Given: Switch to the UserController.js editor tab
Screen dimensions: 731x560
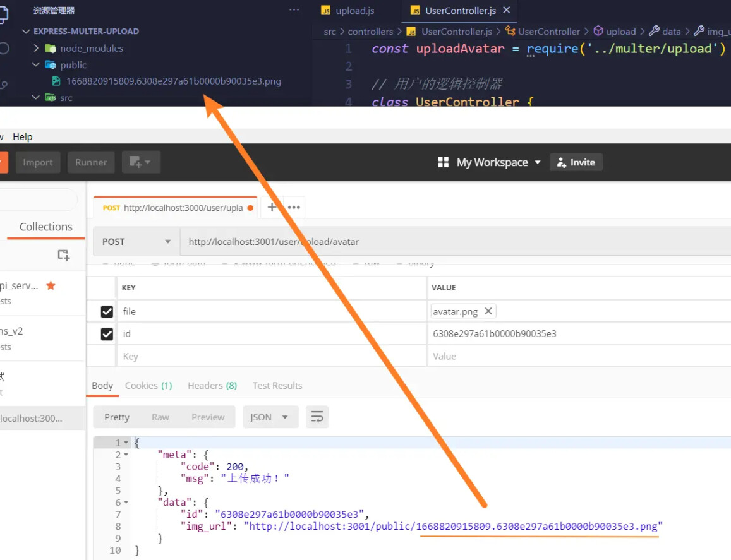Looking at the screenshot, I should point(460,11).
